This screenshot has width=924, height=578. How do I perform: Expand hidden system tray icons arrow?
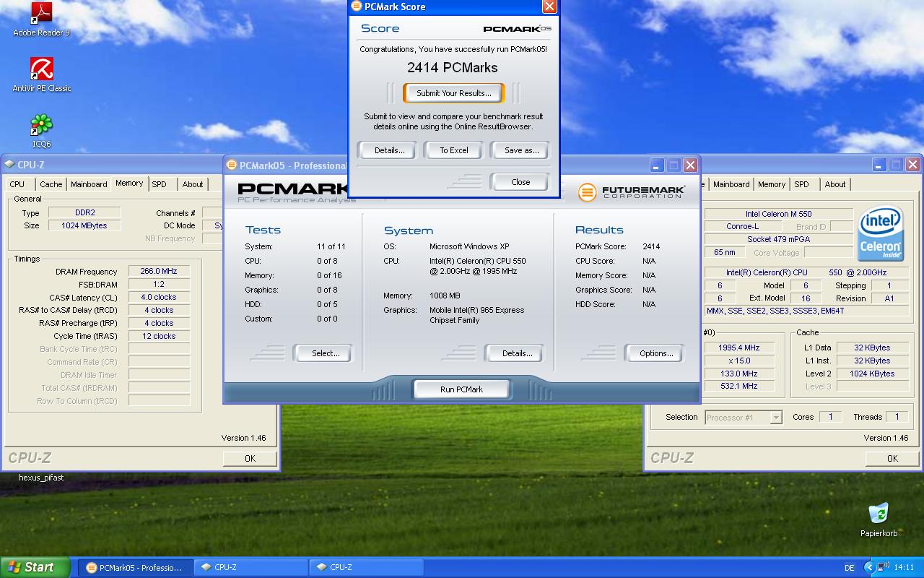pyautogui.click(x=869, y=567)
